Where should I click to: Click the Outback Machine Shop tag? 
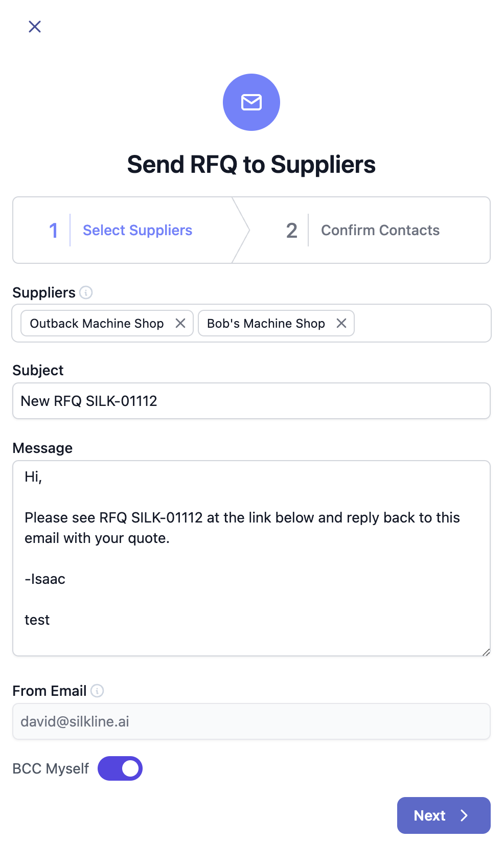pos(97,323)
